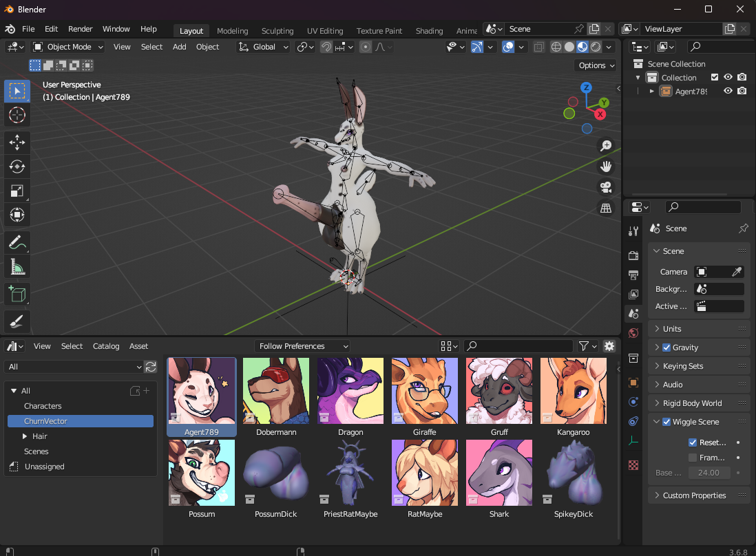Select the Characters catalog entry
Viewport: 756px width, 556px height.
click(43, 406)
